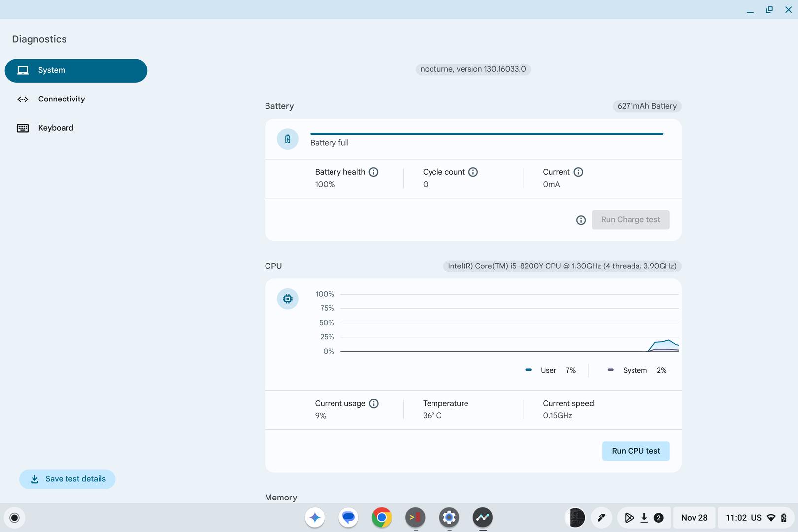
Task: Click the Run Charge test button
Action: pyautogui.click(x=630, y=220)
